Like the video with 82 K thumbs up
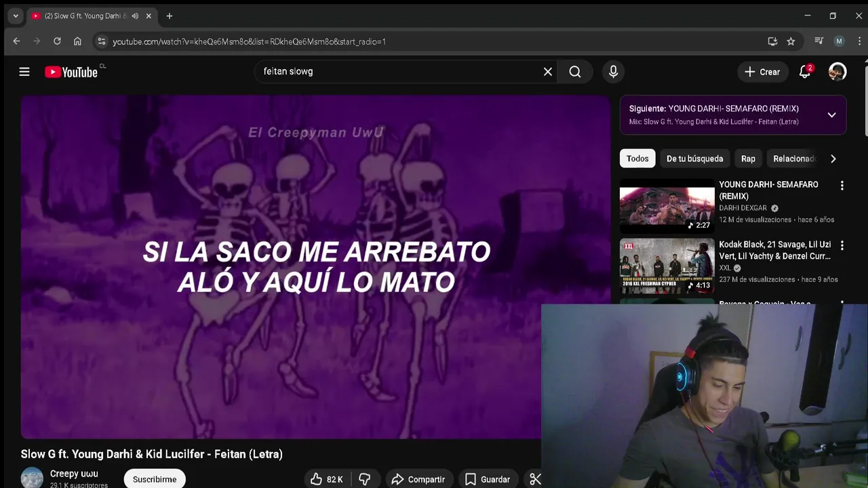Viewport: 868px width, 488px height. point(328,479)
